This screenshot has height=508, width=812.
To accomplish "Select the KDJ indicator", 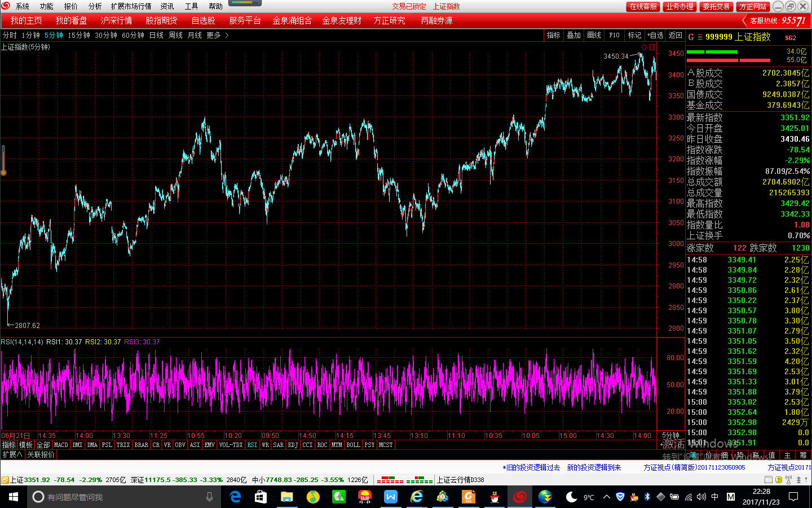I will point(293,445).
